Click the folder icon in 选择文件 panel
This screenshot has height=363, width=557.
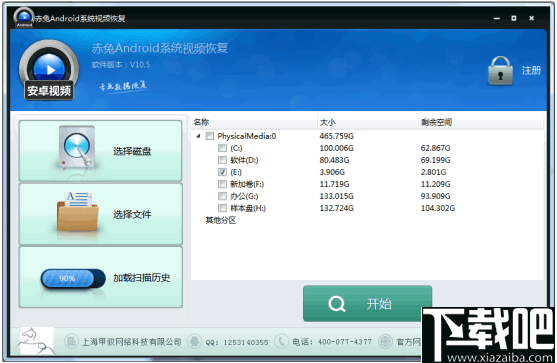pos(77,212)
